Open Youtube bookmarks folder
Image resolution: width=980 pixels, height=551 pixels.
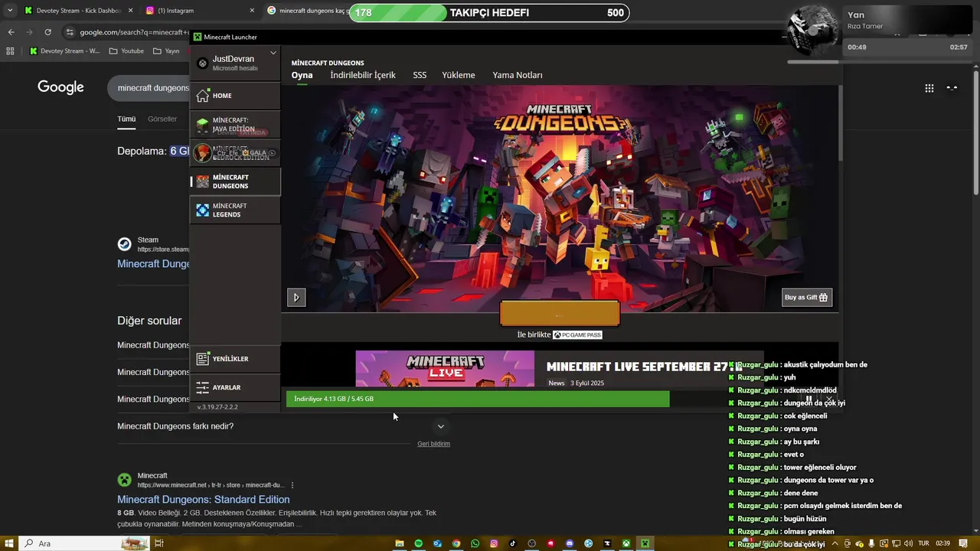coord(126,51)
